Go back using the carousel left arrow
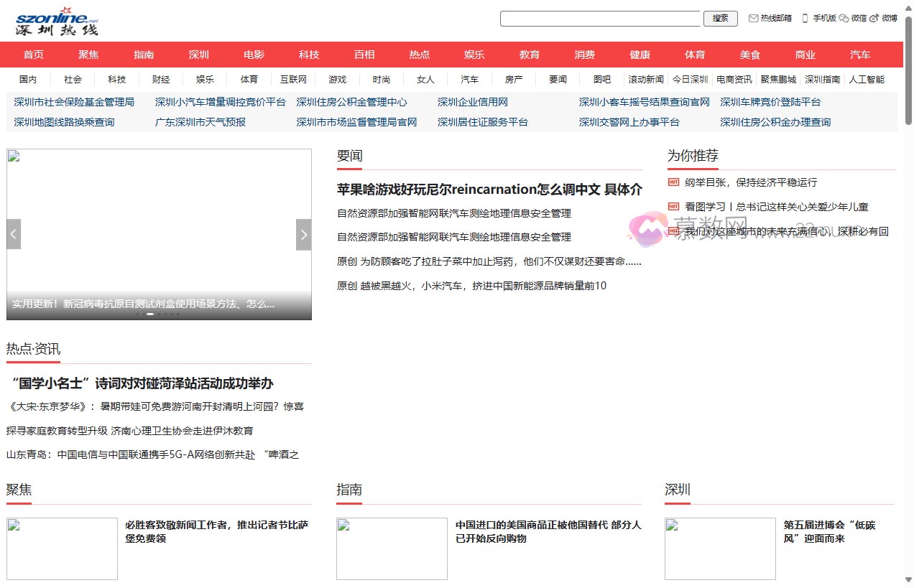 13,234
